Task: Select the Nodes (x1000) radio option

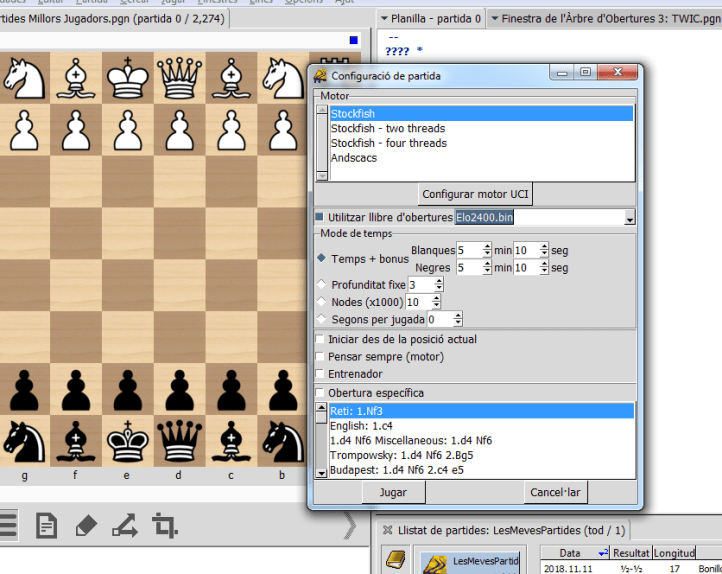Action: pos(321,301)
